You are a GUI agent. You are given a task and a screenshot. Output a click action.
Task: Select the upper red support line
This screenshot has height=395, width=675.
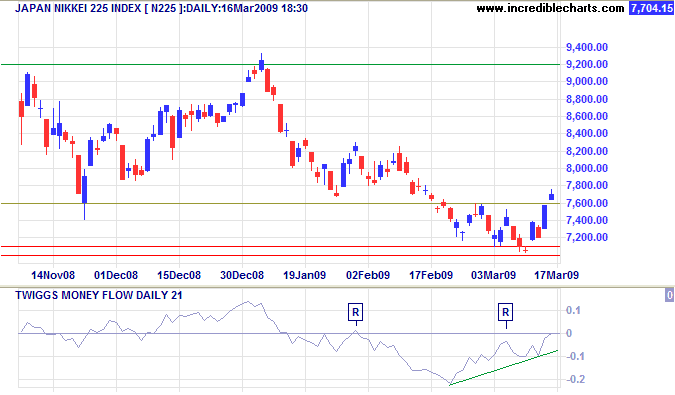280,247
